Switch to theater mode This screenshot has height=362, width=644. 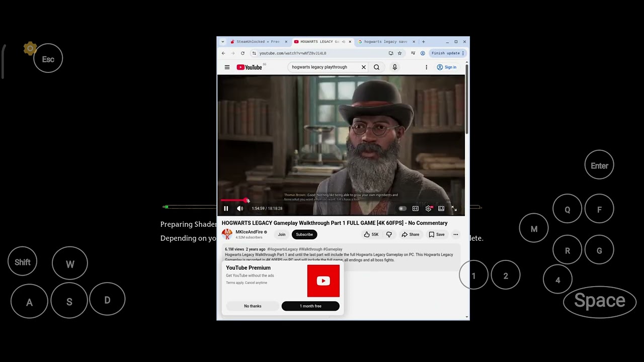[x=441, y=209]
